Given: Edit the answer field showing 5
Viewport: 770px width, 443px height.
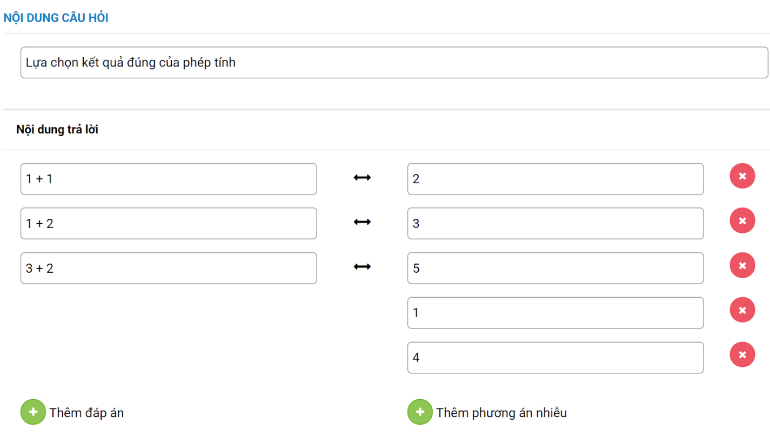Looking at the screenshot, I should 555,268.
